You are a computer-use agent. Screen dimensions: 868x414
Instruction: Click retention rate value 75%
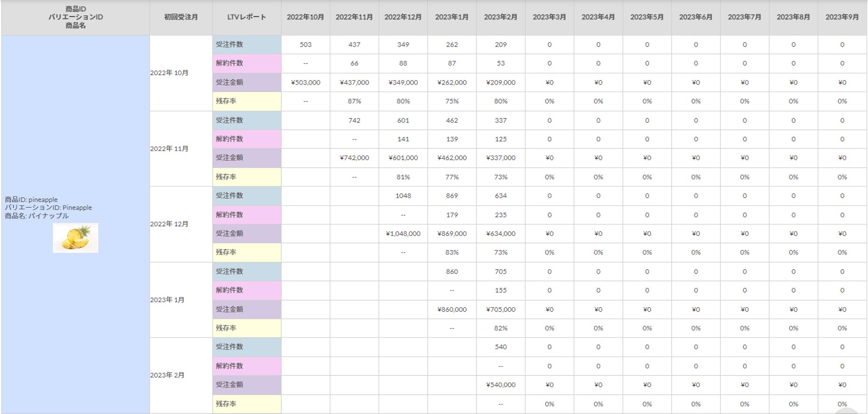[452, 102]
